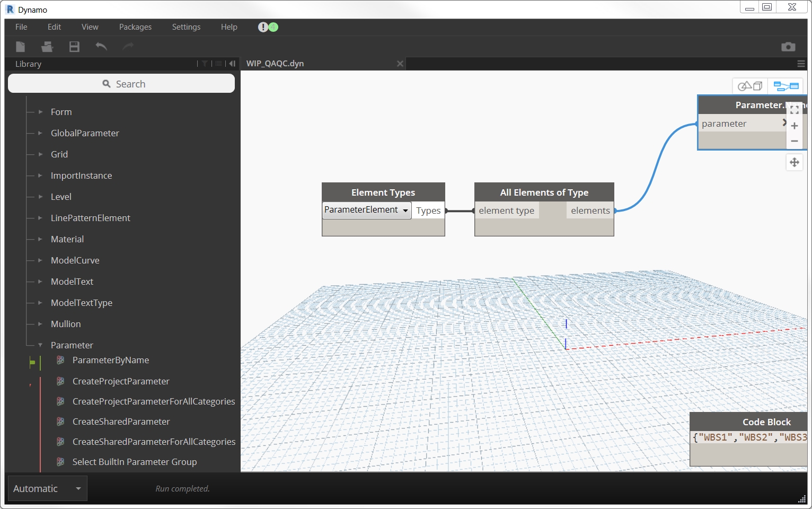Click ParameterByName in the Parameter category

110,360
